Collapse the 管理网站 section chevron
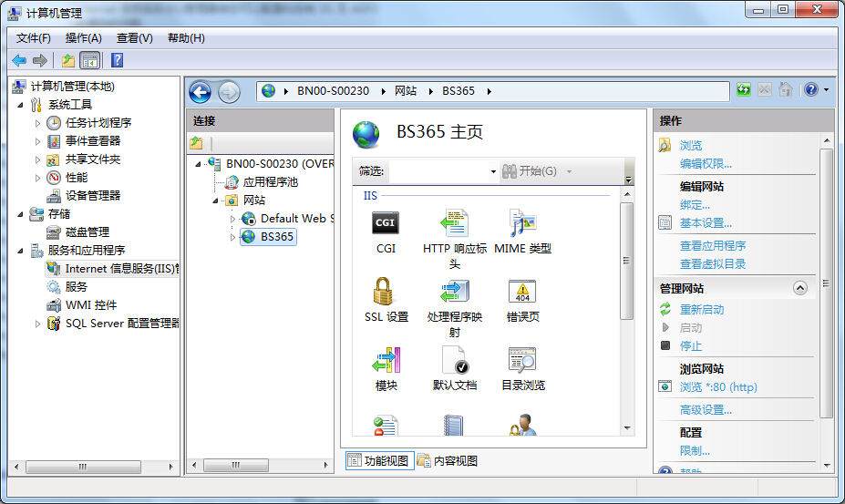 (799, 288)
